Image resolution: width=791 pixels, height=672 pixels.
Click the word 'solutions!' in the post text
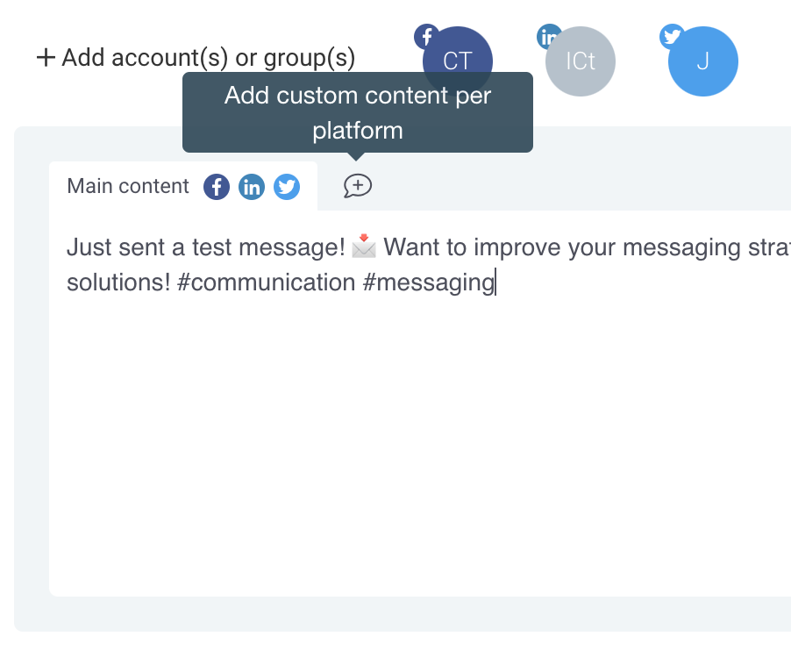[118, 282]
